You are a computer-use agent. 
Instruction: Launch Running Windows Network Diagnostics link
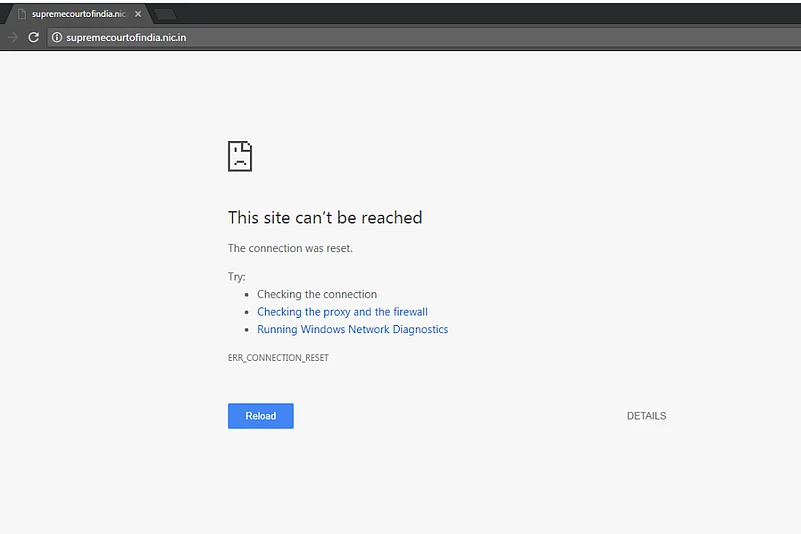point(352,329)
